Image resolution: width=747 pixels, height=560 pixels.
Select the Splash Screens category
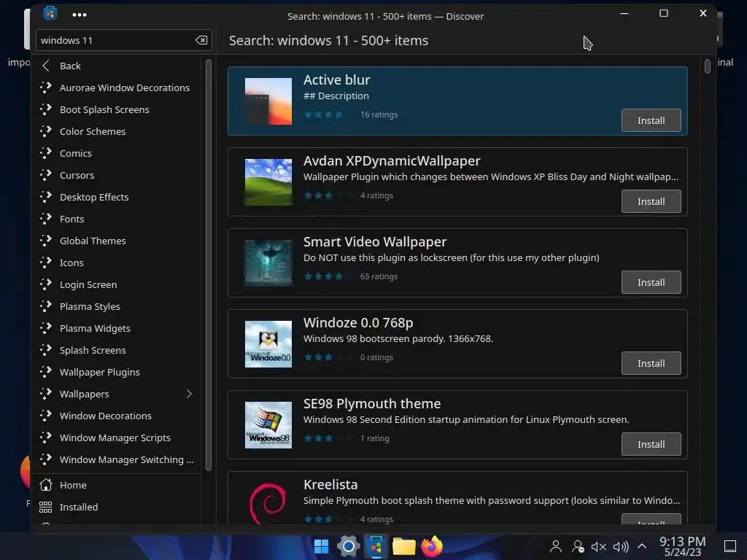[117, 351]
